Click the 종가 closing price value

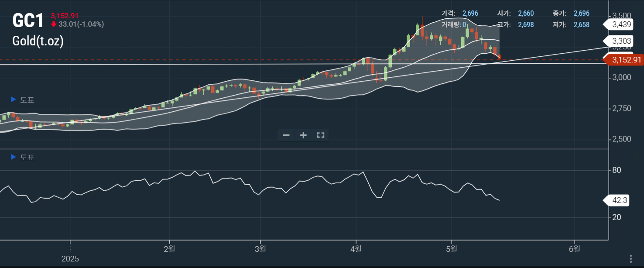tap(581, 14)
